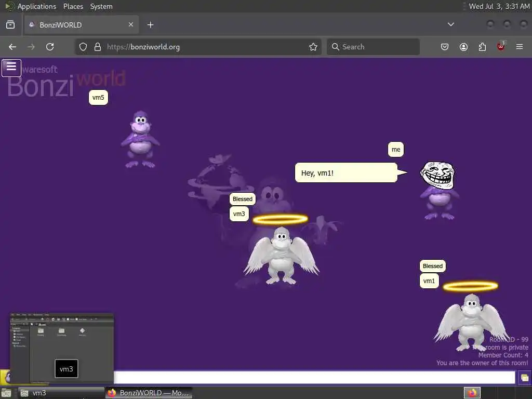532x399 pixels.
Task: Open the Firefox account icon
Action: [x=463, y=47]
